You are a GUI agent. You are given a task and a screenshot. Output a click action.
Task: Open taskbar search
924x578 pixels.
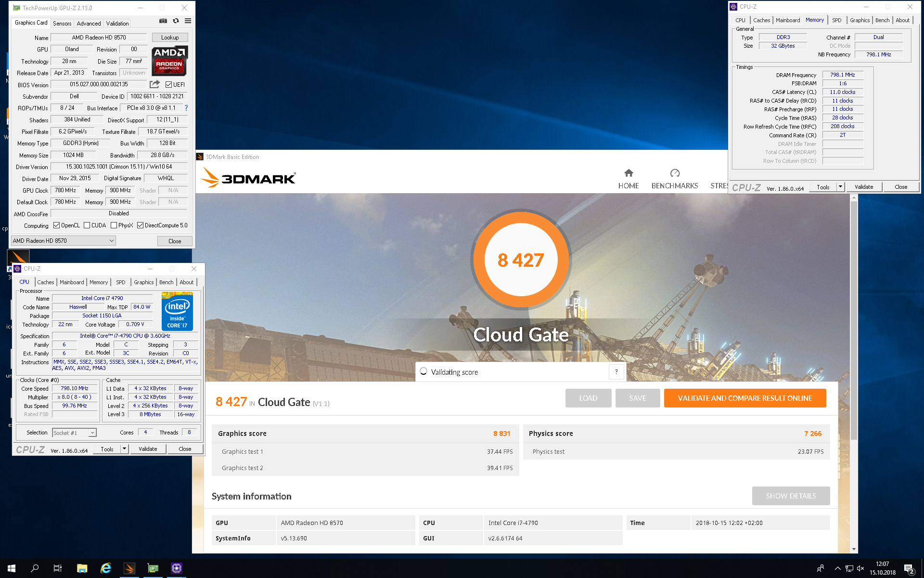pyautogui.click(x=35, y=568)
